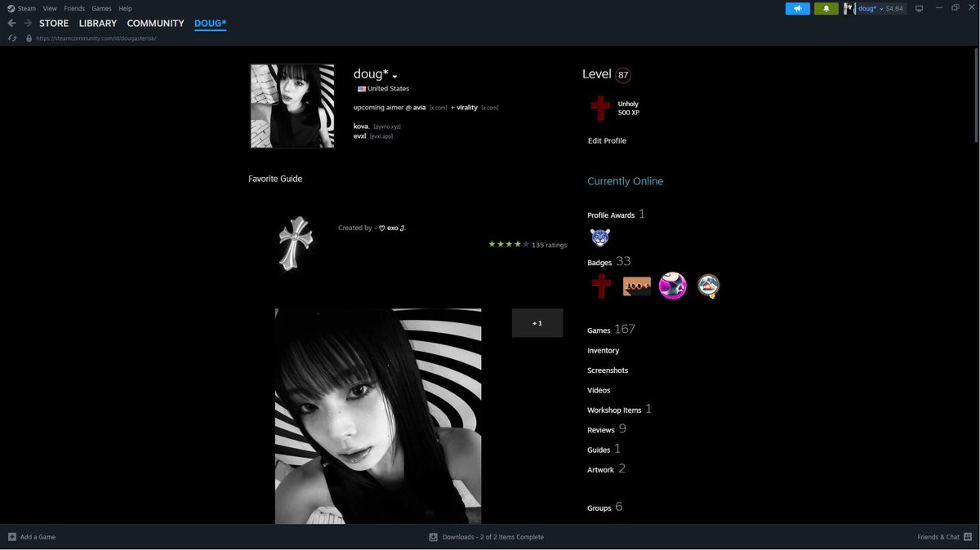Open the Friends menu

[74, 8]
